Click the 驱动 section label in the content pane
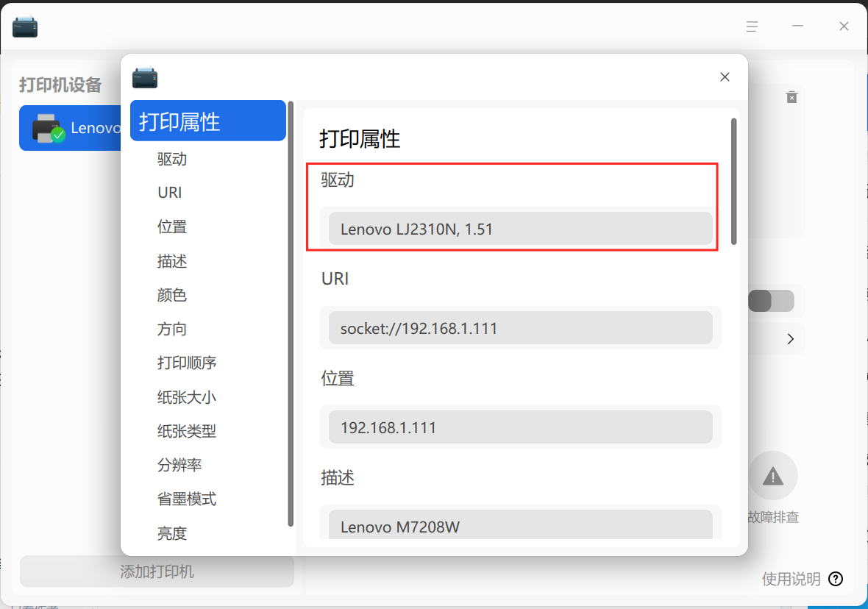 [x=338, y=180]
